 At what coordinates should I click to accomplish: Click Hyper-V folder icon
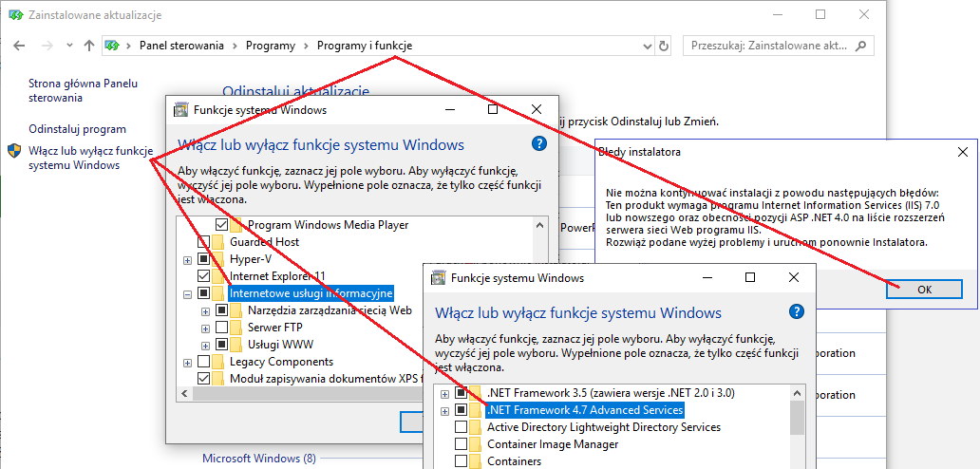point(218,258)
